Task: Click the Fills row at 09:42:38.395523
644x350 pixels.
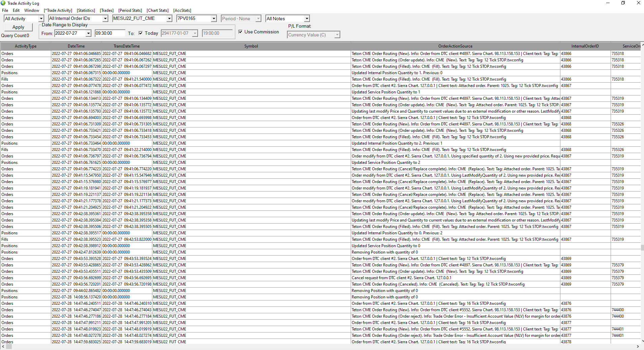Action: (320, 239)
